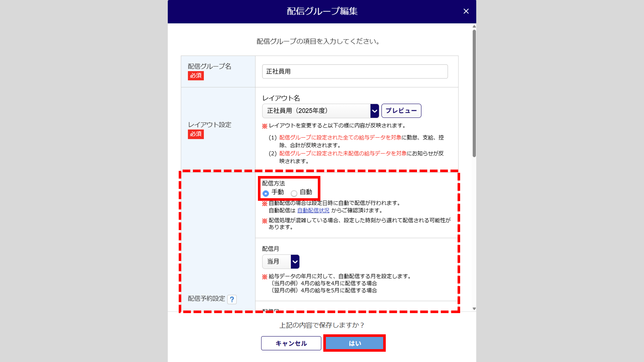Image resolution: width=644 pixels, height=362 pixels.
Task: Click the 配信グループ名 text field
Action: pyautogui.click(x=355, y=71)
